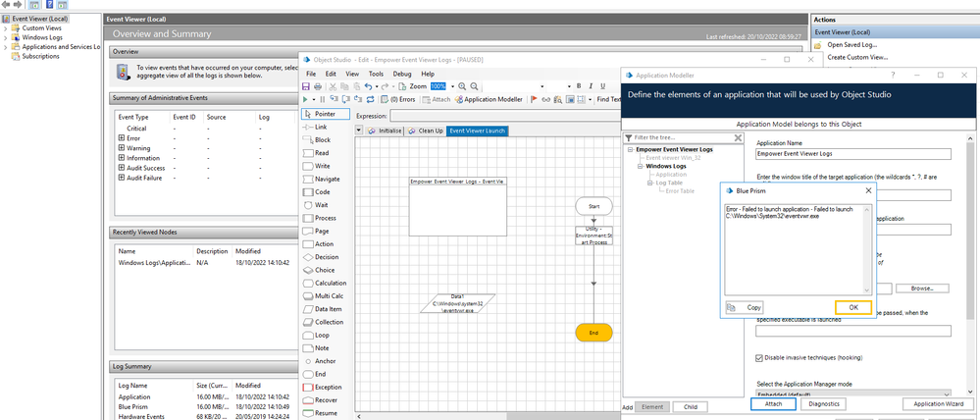The width and height of the screenshot is (980, 420).
Task: Click the Diagnostics button
Action: tap(826, 403)
